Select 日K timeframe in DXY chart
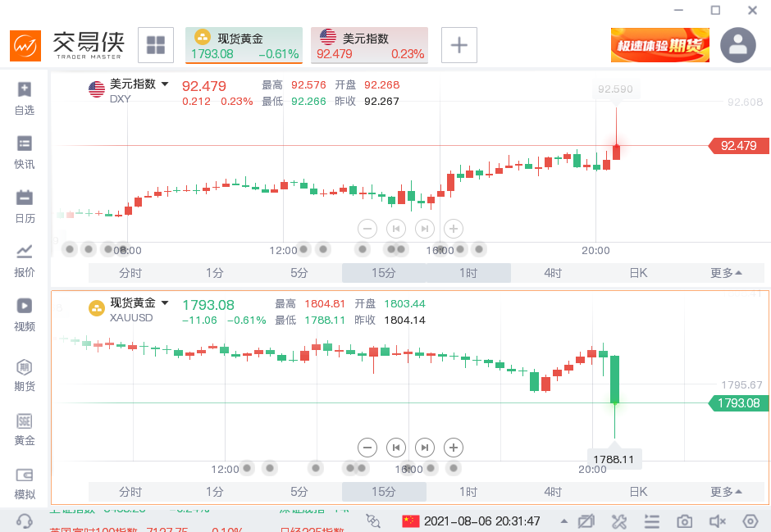Screen dimensions: 771x532 [x=638, y=273]
